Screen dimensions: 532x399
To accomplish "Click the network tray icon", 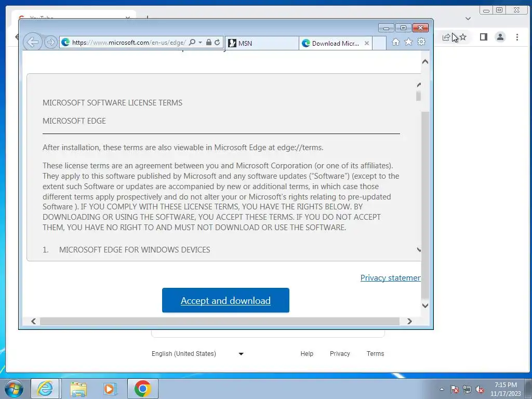I will tap(467, 389).
